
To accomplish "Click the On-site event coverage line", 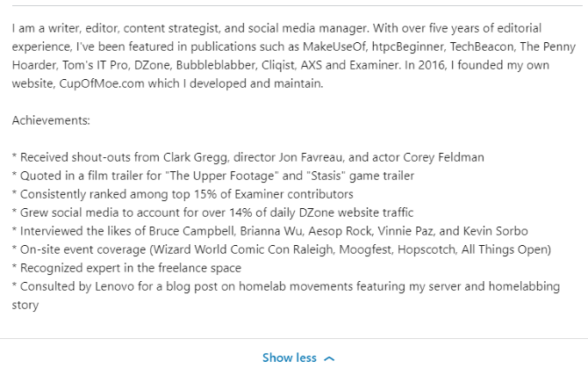I will (282, 249).
